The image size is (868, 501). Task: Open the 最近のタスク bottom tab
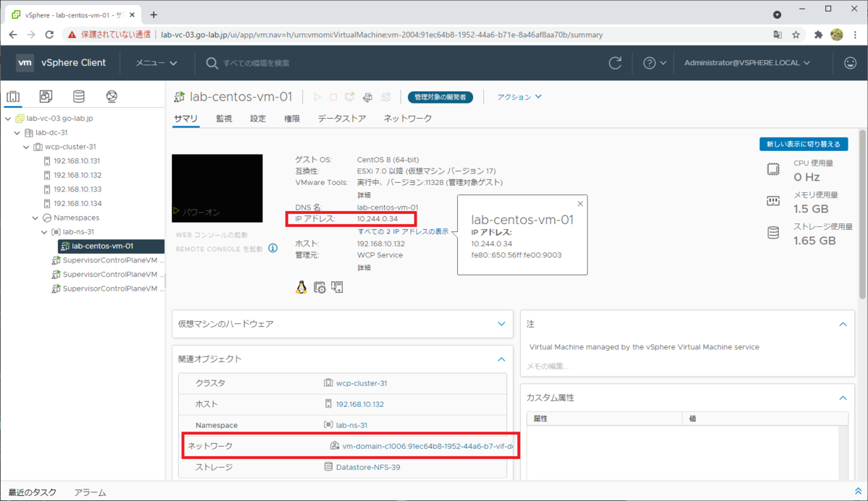coord(33,492)
